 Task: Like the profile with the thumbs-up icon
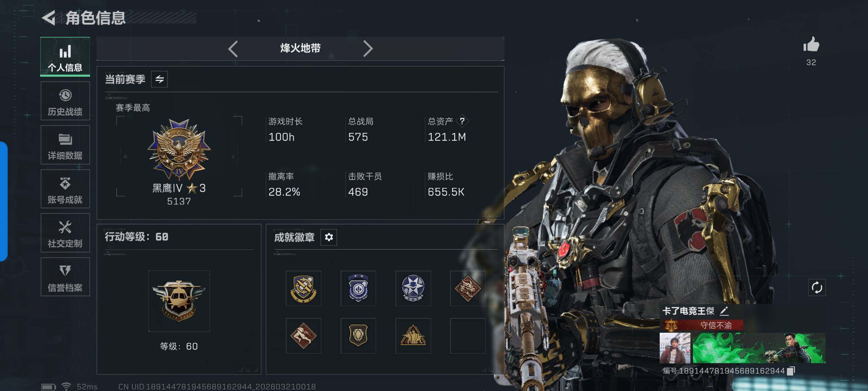[811, 45]
